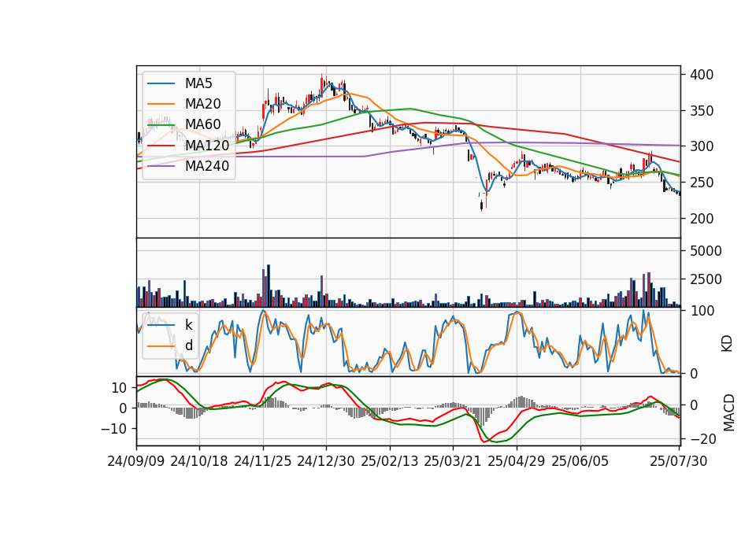Click the 25/02/13 date label

tap(390, 461)
